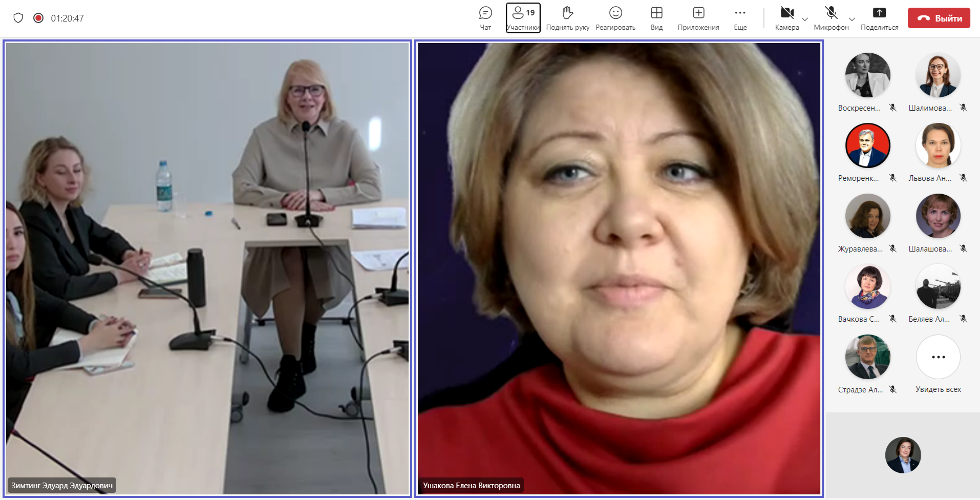Expand the camera options dropdown arrow

pos(805,19)
